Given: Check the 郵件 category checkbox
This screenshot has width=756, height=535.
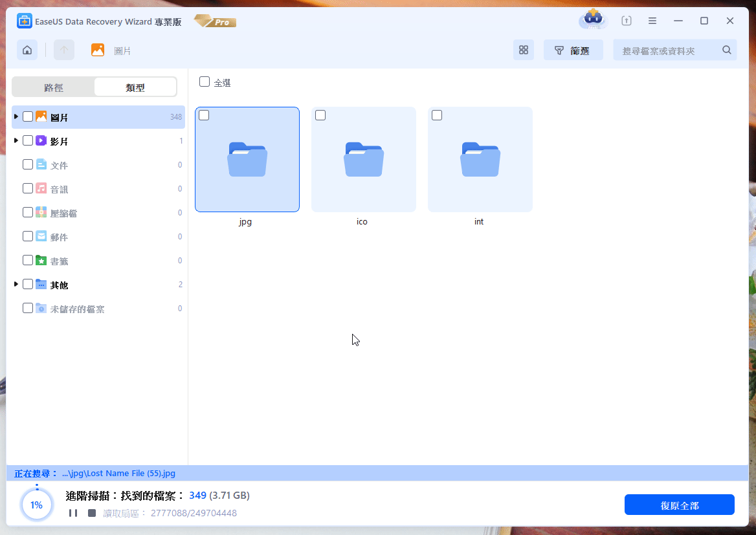Looking at the screenshot, I should (x=28, y=237).
